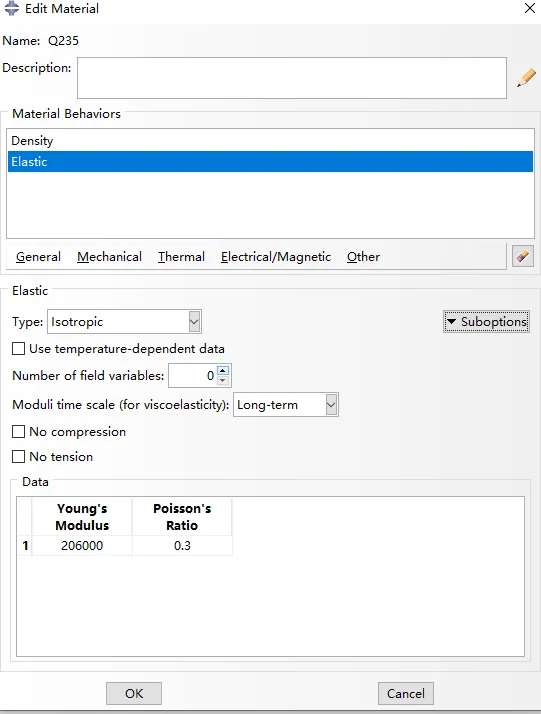Click inside the Description text field
The image size is (541, 714).
pyautogui.click(x=292, y=78)
